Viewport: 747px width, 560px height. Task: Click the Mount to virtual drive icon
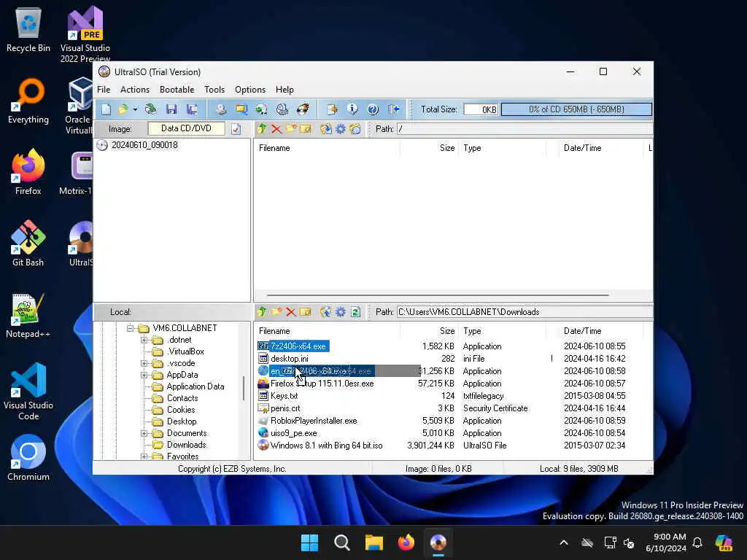click(282, 109)
